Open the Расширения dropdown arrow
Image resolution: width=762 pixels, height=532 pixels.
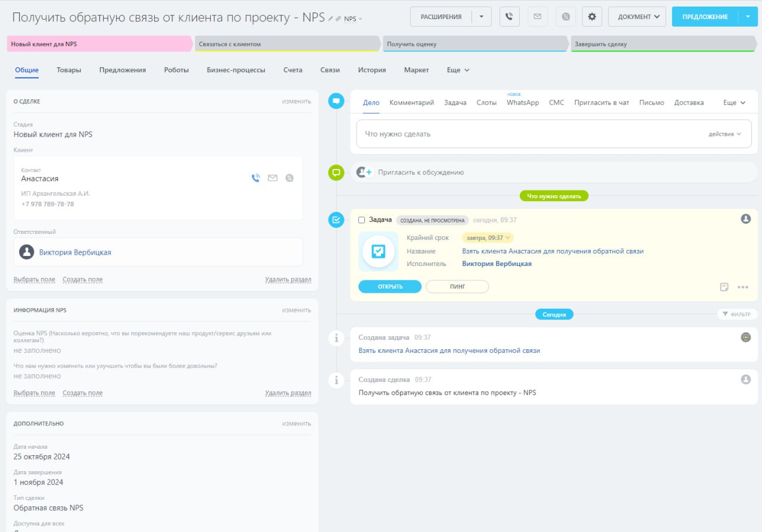(x=481, y=17)
